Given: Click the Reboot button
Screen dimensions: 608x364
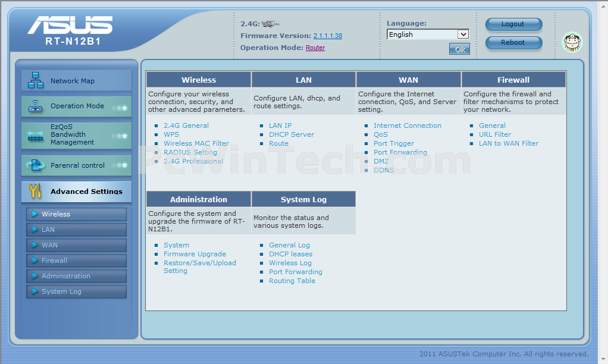Looking at the screenshot, I should point(513,42).
